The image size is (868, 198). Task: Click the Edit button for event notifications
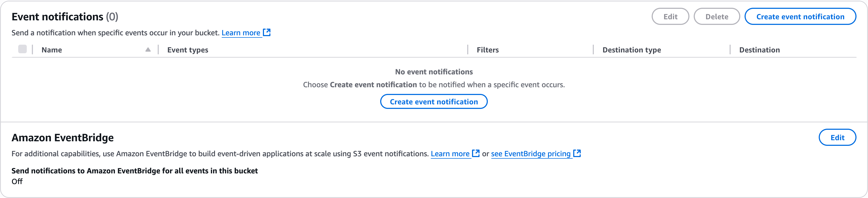click(x=670, y=16)
